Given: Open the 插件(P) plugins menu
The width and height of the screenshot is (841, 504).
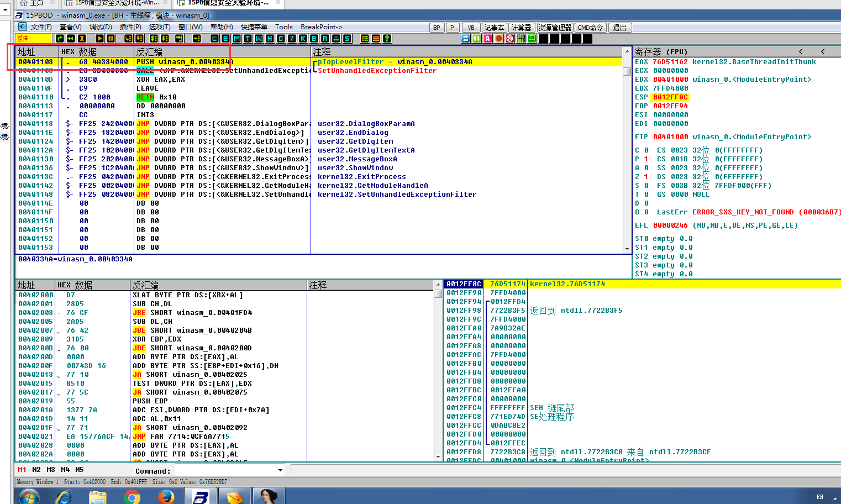Looking at the screenshot, I should [130, 27].
